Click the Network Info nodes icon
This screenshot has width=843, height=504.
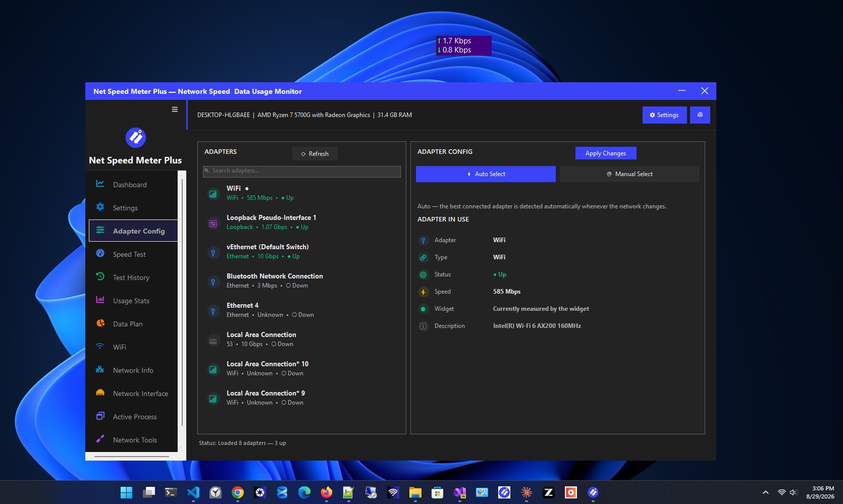(x=100, y=370)
